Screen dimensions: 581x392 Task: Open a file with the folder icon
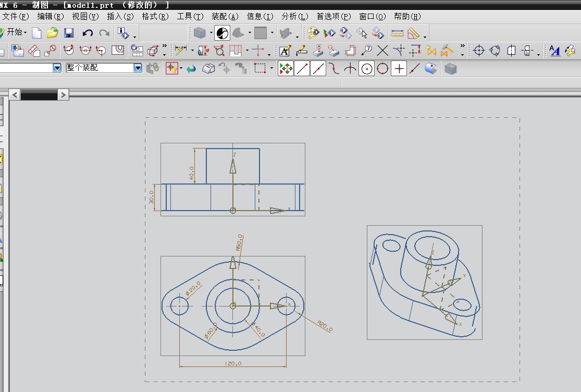(x=53, y=33)
